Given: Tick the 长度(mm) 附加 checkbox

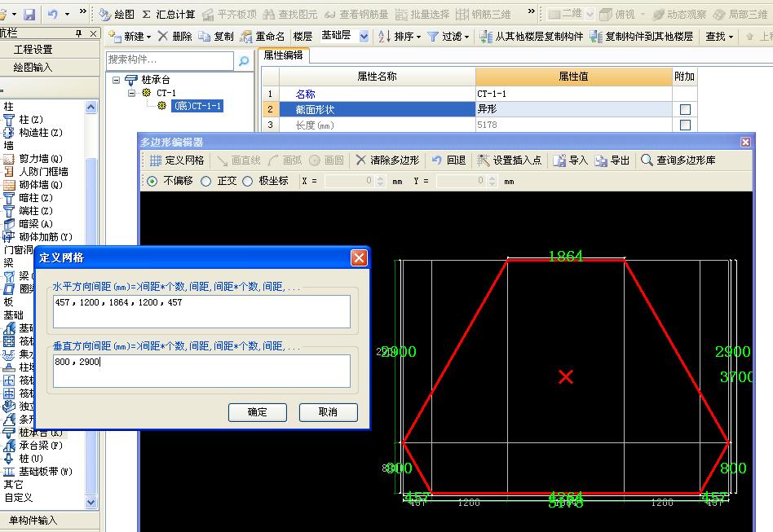Looking at the screenshot, I should click(x=685, y=125).
